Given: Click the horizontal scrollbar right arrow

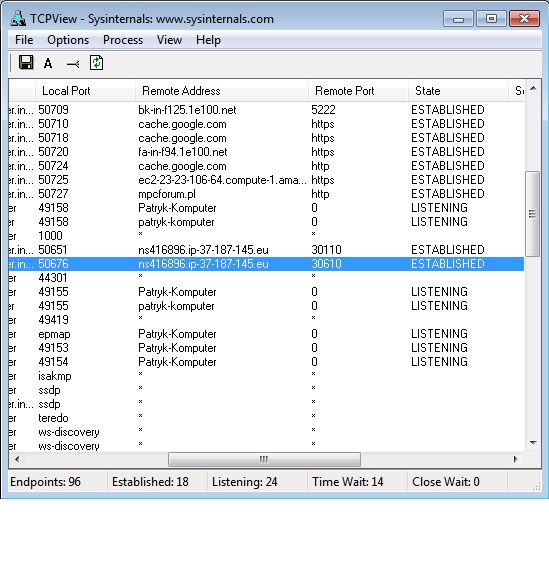Looking at the screenshot, I should click(516, 459).
